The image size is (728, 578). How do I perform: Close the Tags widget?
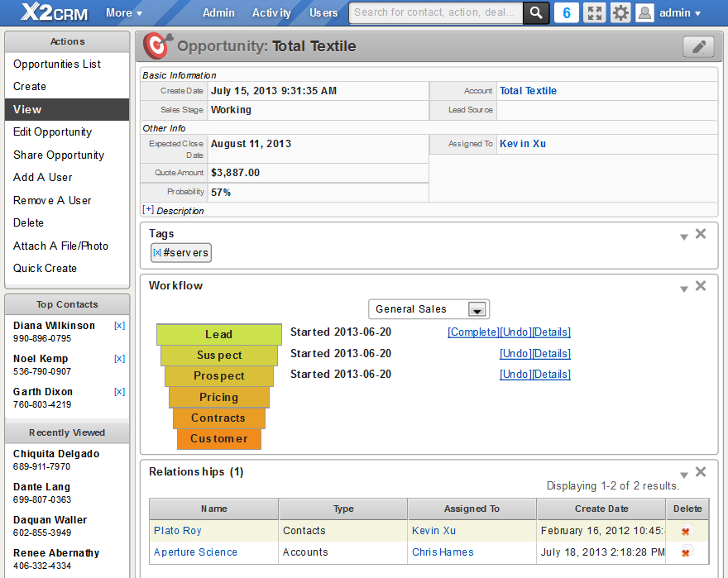701,234
